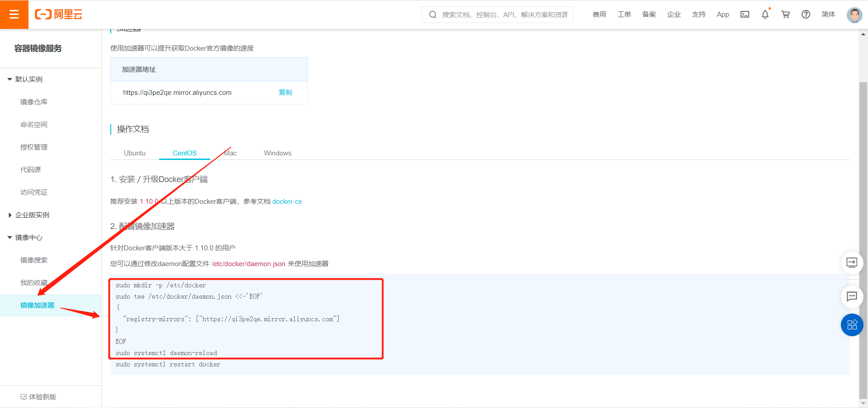The image size is (868, 408).
Task: Open 命名空间 in the sidebar
Action: click(34, 124)
